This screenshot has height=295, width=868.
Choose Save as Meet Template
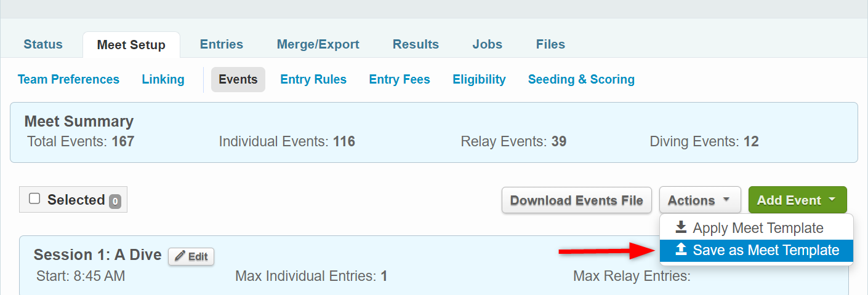point(757,250)
